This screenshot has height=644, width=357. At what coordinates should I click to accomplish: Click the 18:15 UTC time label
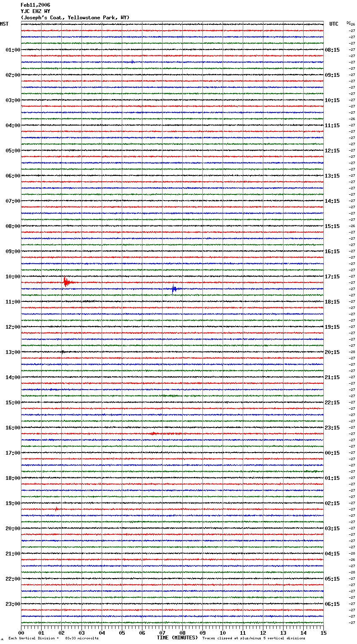(332, 302)
